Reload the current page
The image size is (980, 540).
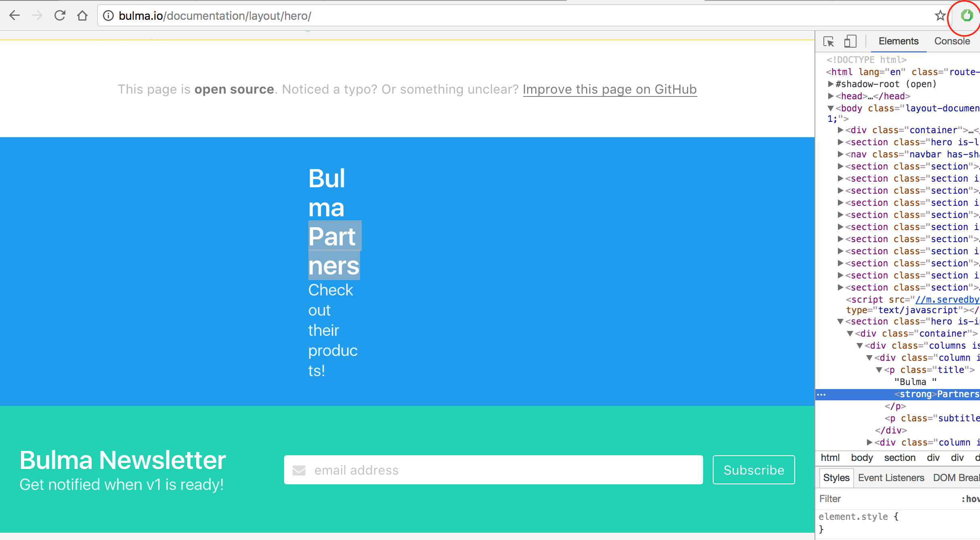coord(60,15)
